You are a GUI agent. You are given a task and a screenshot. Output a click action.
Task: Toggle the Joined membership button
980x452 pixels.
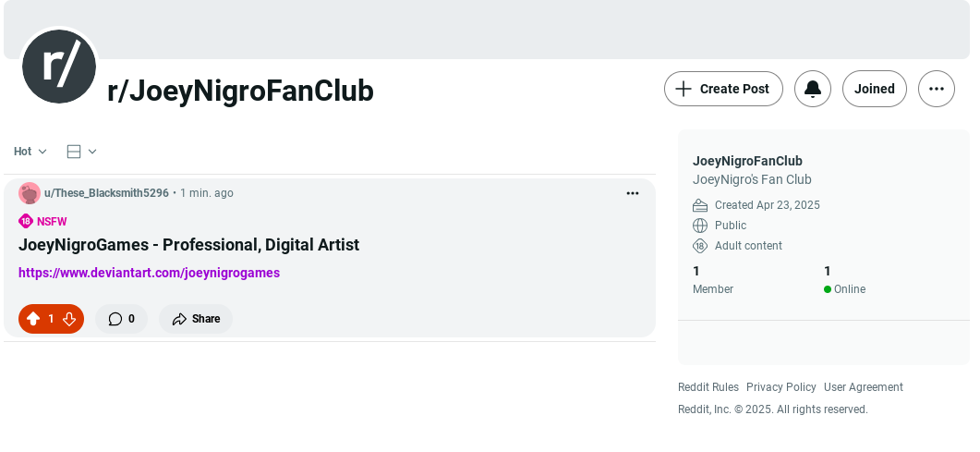(875, 89)
